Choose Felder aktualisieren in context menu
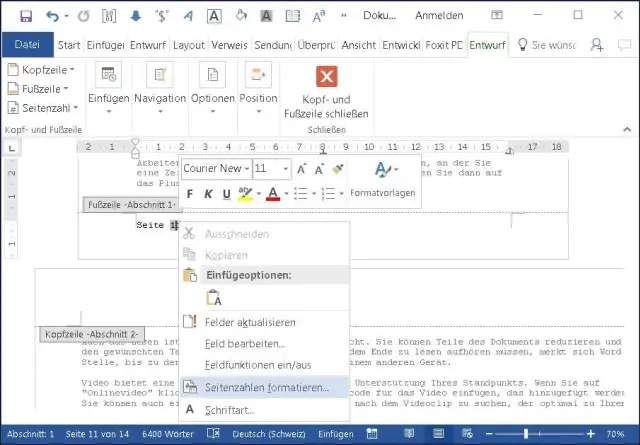This screenshot has height=445, width=640. [x=251, y=322]
